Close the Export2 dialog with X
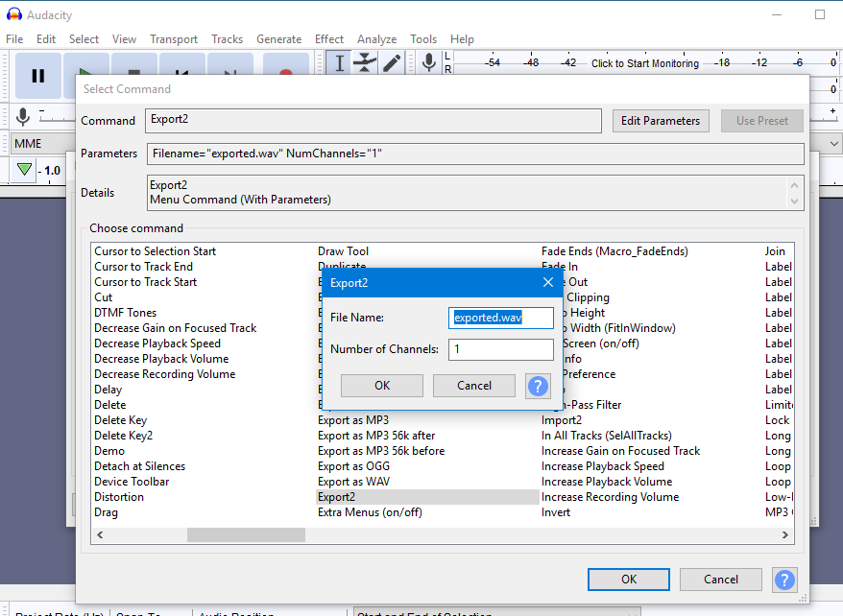Viewport: 843px width, 616px height. [x=548, y=282]
